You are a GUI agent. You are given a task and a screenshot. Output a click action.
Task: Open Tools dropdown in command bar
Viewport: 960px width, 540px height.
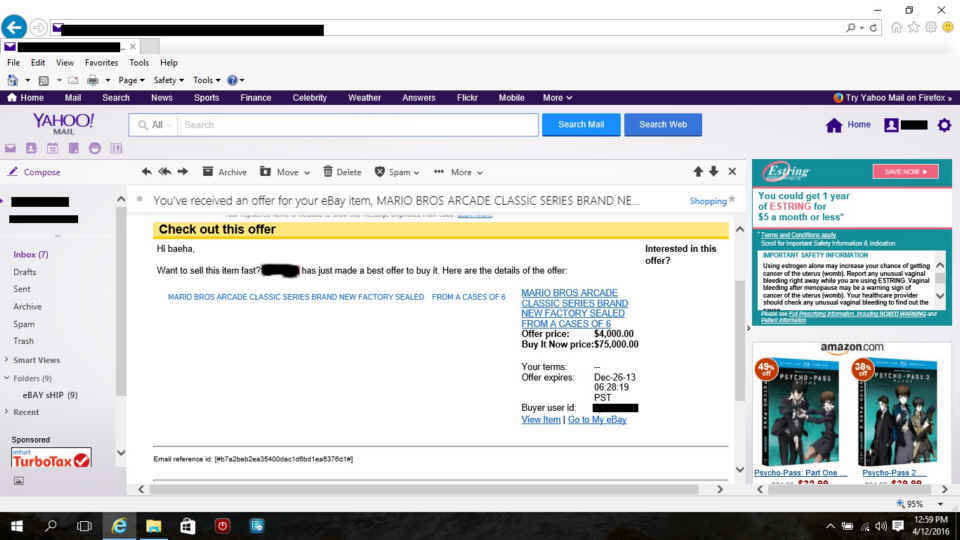206,80
